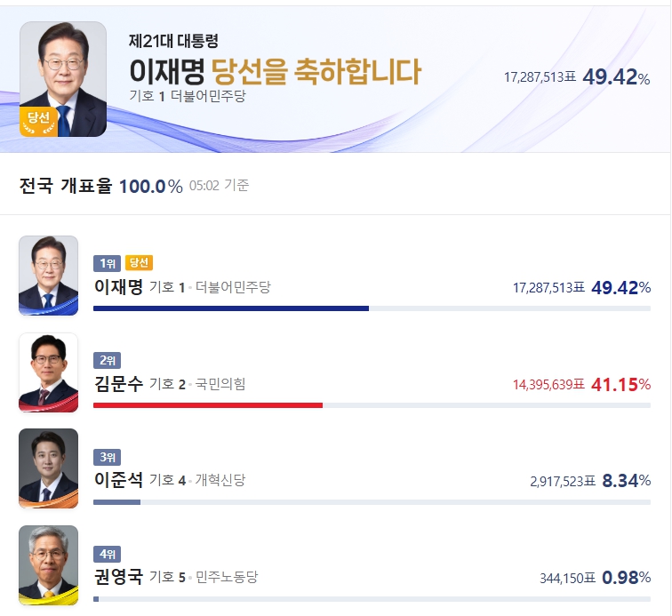
Task: Click the 당선을 축하합니다 headline text
Action: [316, 71]
